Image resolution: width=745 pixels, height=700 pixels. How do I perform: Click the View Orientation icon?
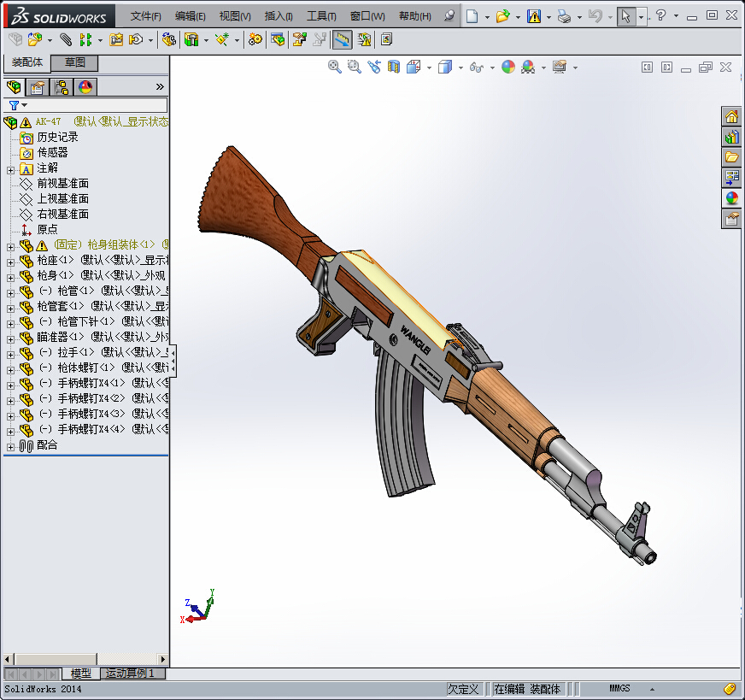click(414, 67)
